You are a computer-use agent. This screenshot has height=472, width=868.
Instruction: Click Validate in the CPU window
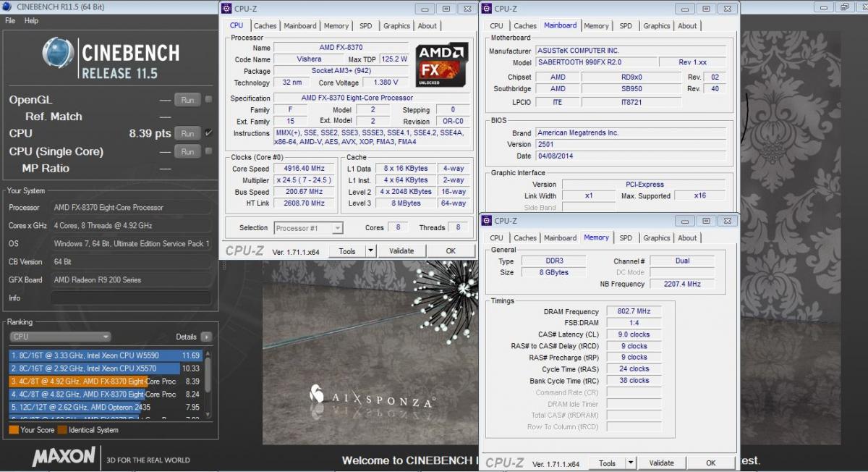coord(401,250)
